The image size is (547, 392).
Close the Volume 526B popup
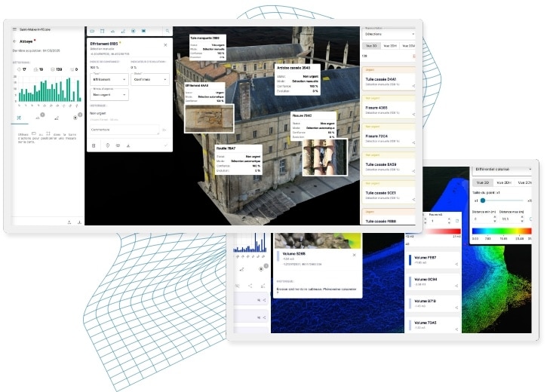(x=354, y=256)
